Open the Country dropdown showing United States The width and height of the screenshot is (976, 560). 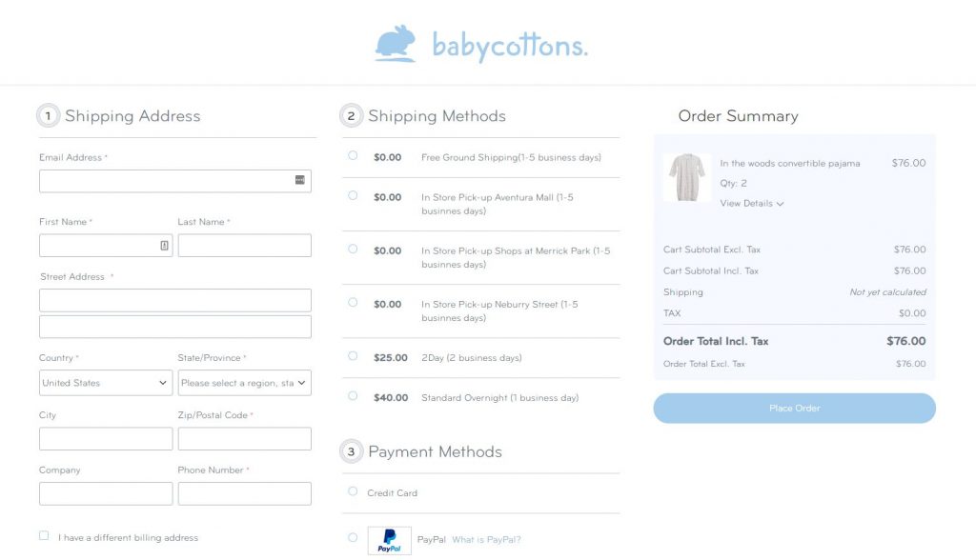[106, 383]
